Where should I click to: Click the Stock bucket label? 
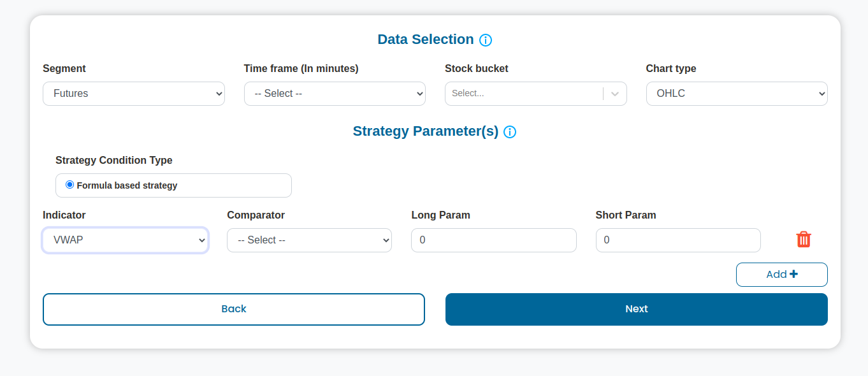click(477, 69)
